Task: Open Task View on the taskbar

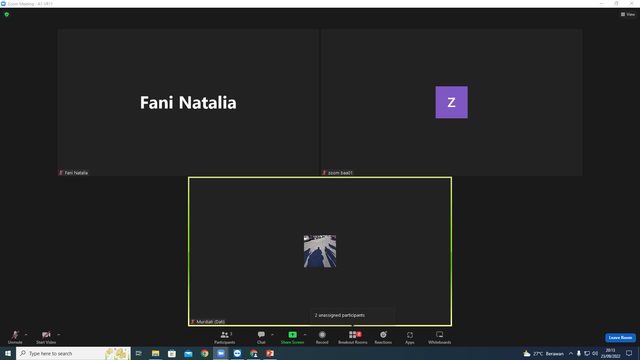Action: pos(139,353)
